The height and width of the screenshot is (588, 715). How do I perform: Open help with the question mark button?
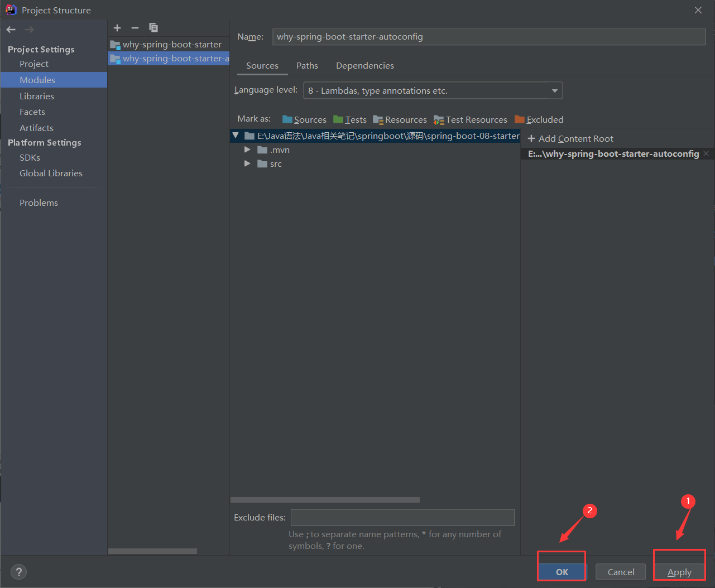click(x=18, y=572)
